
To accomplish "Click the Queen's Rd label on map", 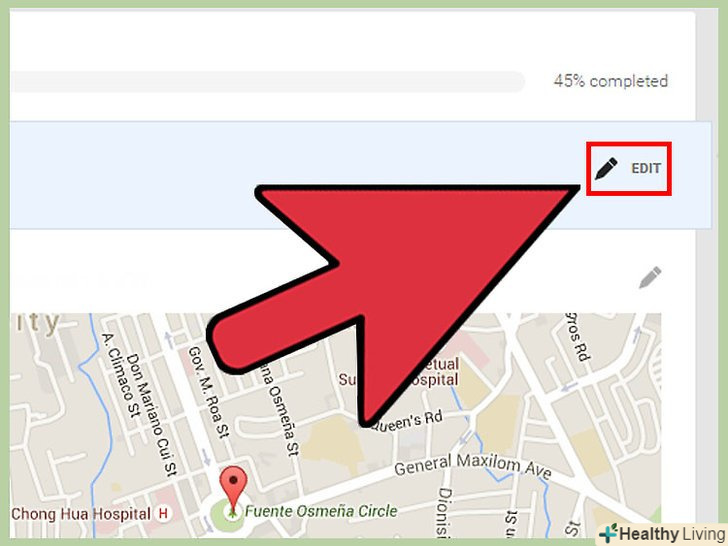I will tap(407, 421).
